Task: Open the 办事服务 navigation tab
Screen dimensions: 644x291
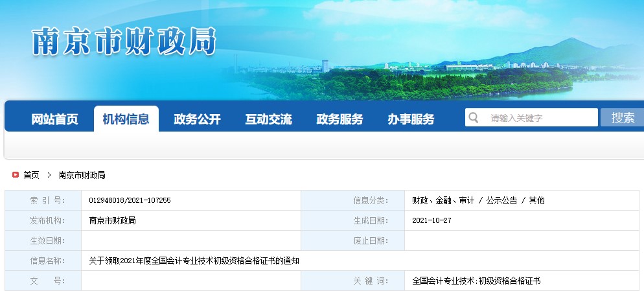Action: tap(411, 119)
